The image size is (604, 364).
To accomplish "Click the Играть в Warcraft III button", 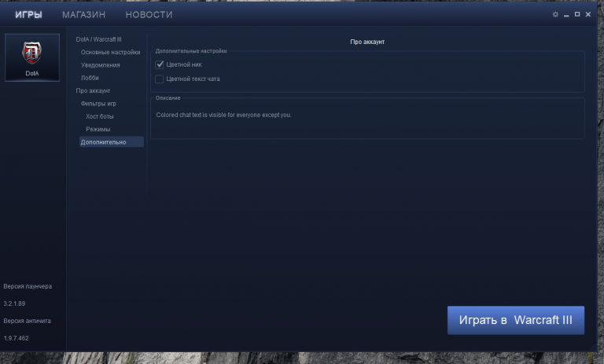I will click(516, 320).
